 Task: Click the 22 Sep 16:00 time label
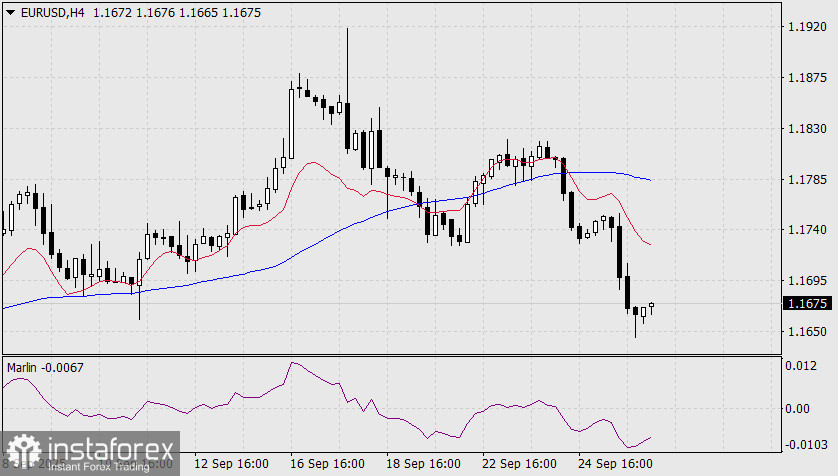coord(519,464)
